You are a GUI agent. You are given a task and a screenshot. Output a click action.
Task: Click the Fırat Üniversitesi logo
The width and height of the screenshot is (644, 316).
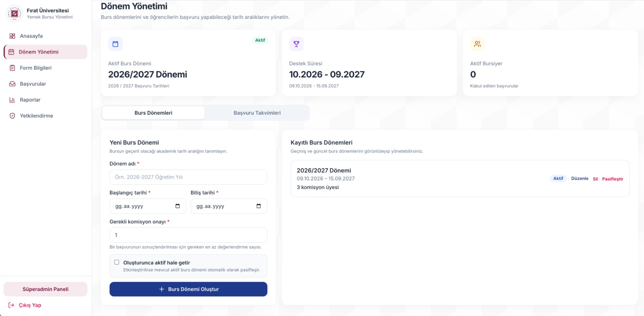tap(14, 14)
